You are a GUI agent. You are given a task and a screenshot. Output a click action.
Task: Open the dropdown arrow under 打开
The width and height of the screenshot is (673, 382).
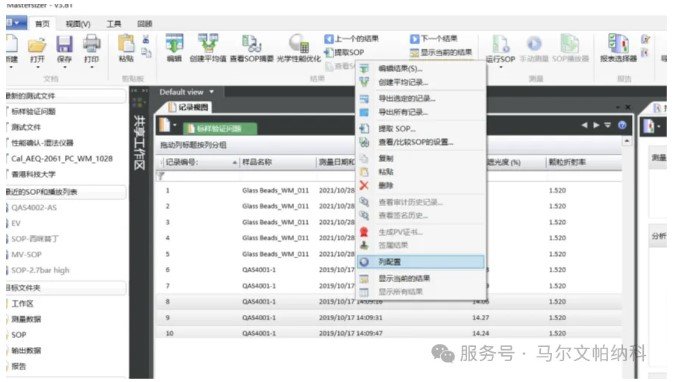click(x=37, y=67)
